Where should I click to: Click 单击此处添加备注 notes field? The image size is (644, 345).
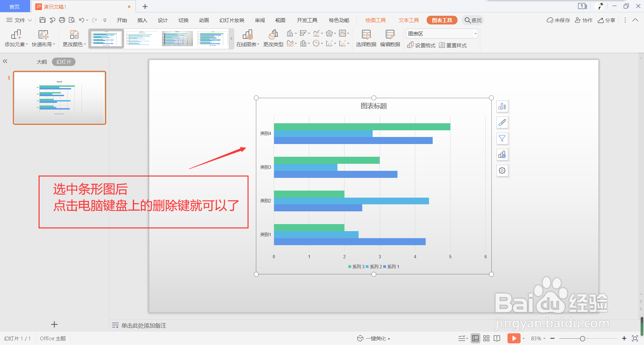click(144, 326)
